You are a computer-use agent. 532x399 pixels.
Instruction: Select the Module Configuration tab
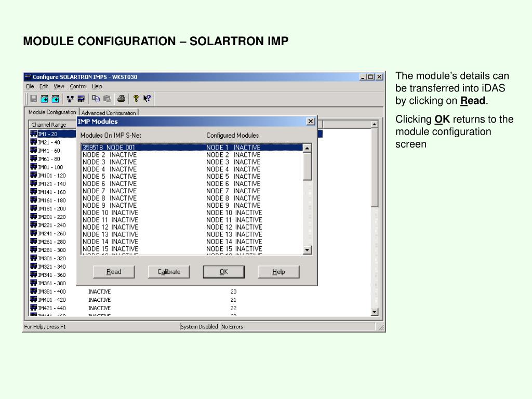[x=52, y=112]
